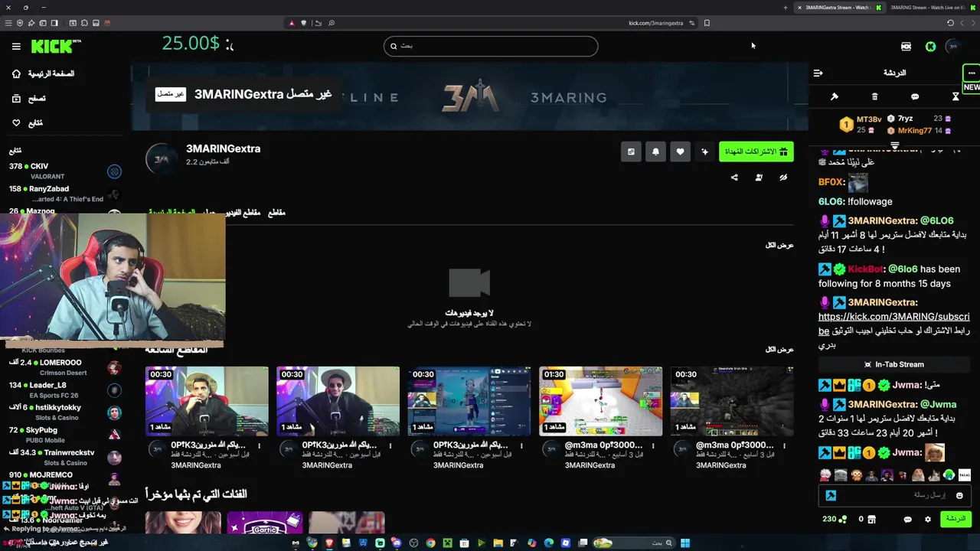
Task: Click the BFOX chat username
Action: (x=831, y=182)
